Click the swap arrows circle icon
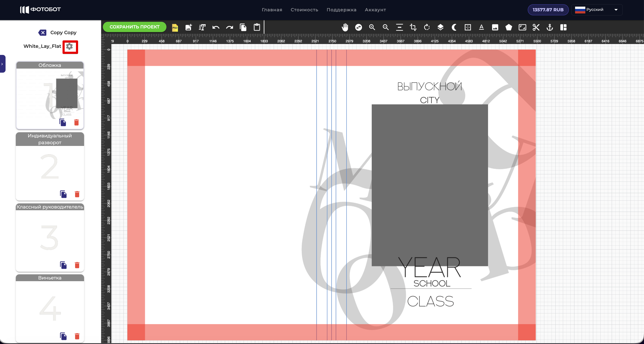 click(x=358, y=27)
